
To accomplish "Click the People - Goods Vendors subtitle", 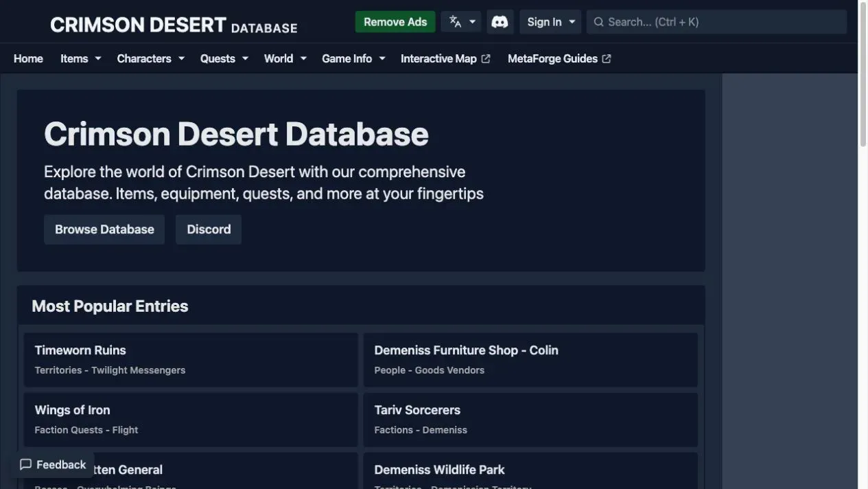I will (x=430, y=370).
